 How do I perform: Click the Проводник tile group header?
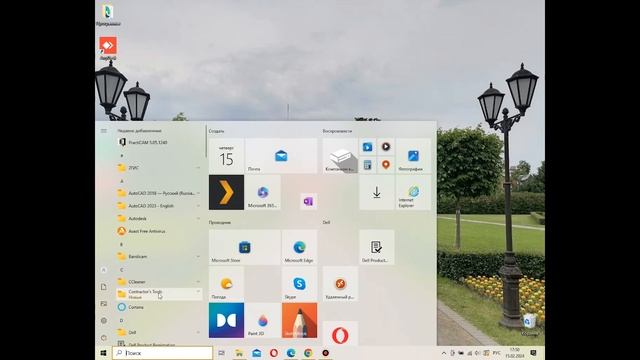click(x=220, y=222)
